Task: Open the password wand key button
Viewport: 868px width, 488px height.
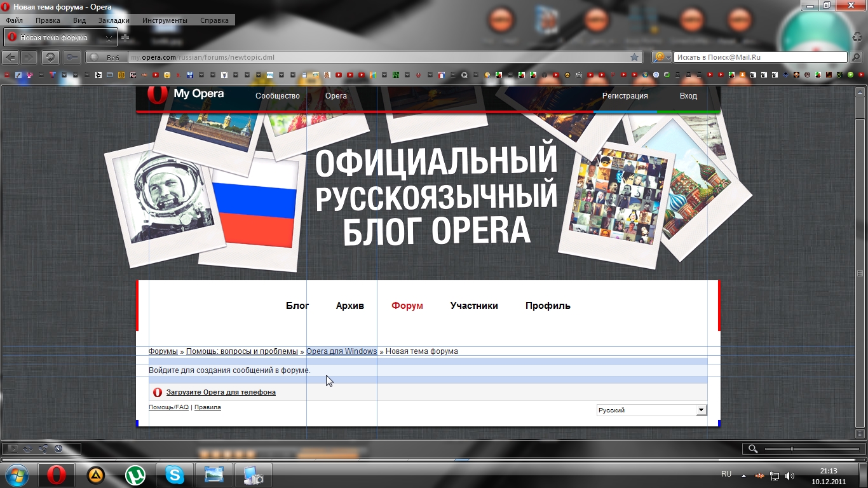Action: coord(72,57)
